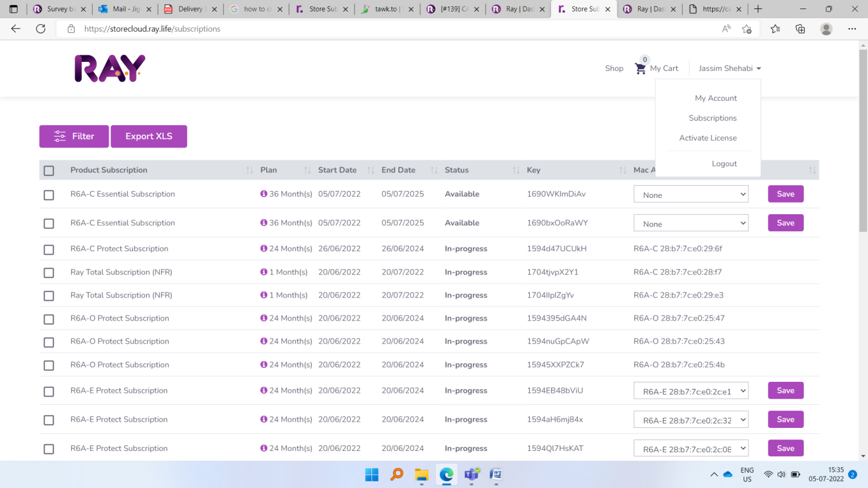Refresh the page in browser

coord(41,29)
